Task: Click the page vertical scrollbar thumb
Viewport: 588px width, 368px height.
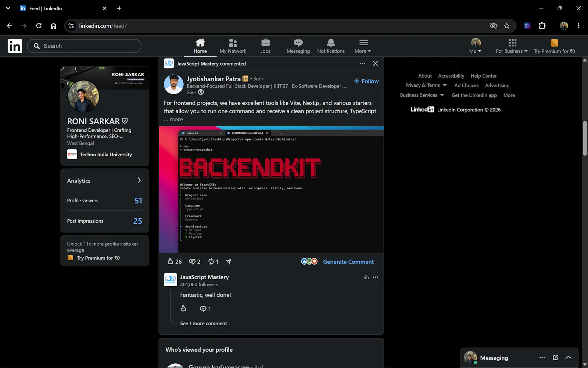Action: click(x=585, y=138)
